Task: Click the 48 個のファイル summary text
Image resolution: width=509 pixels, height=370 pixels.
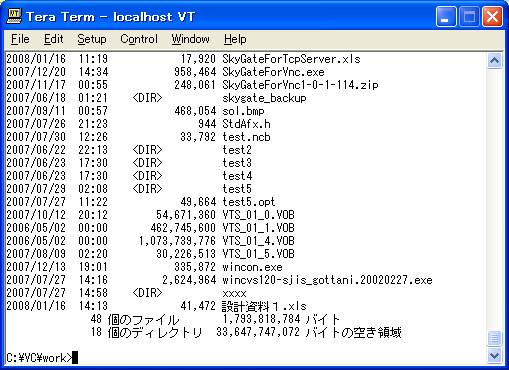Action: click(x=135, y=319)
